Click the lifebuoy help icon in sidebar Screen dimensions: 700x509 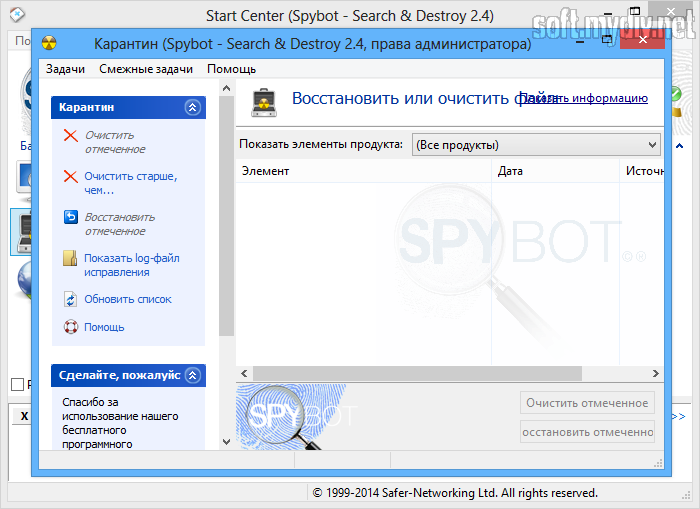71,327
